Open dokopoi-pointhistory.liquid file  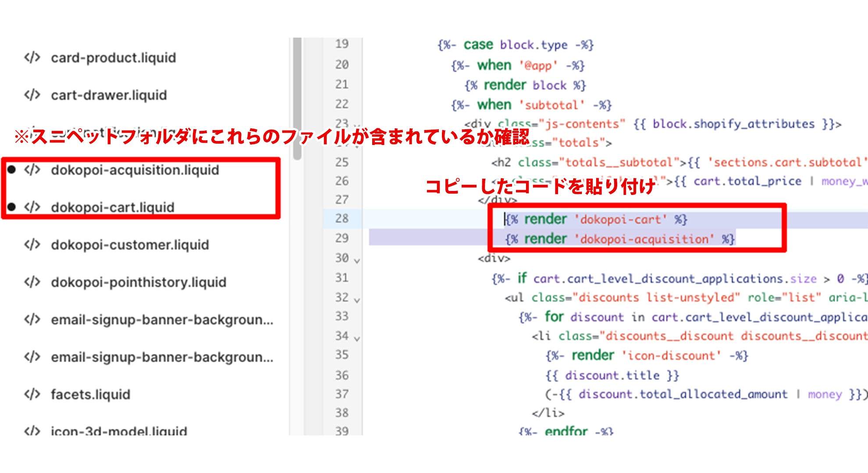(x=139, y=282)
